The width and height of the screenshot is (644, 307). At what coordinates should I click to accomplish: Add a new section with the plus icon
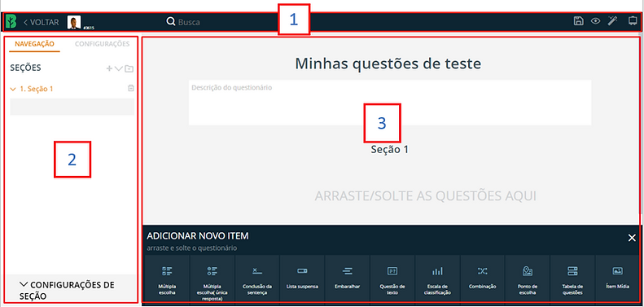coord(109,68)
